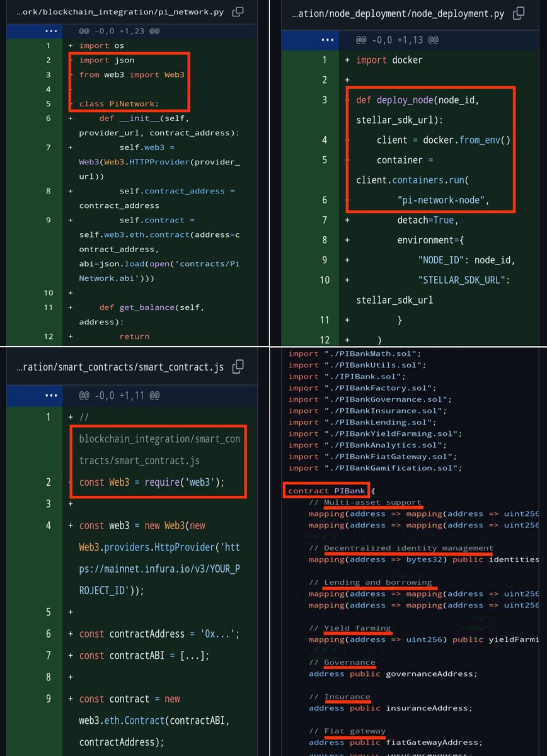The image size is (547, 756).
Task: Select line number 6 in smart_contract.js diff
Action: (48, 634)
